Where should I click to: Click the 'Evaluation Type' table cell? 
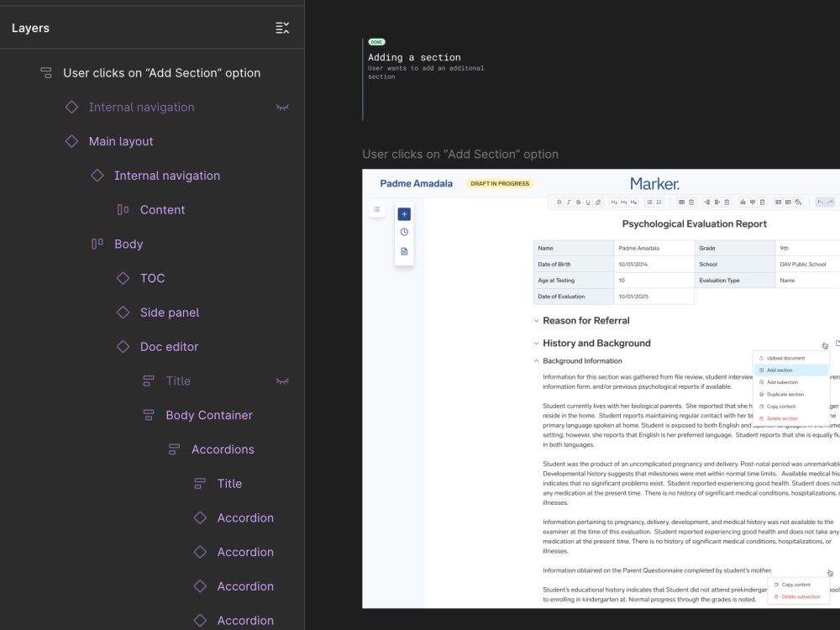pyautogui.click(x=734, y=281)
